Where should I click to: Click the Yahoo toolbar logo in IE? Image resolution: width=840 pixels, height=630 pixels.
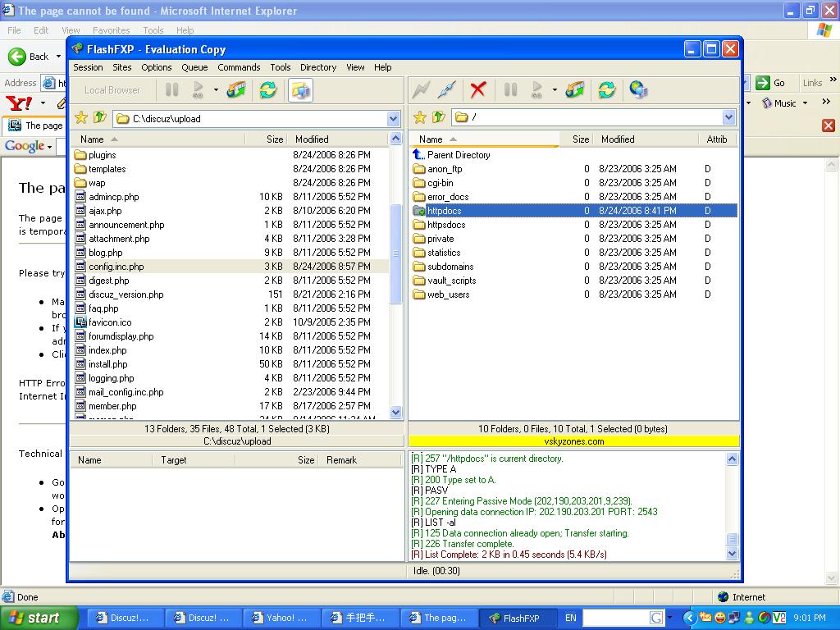pyautogui.click(x=19, y=103)
